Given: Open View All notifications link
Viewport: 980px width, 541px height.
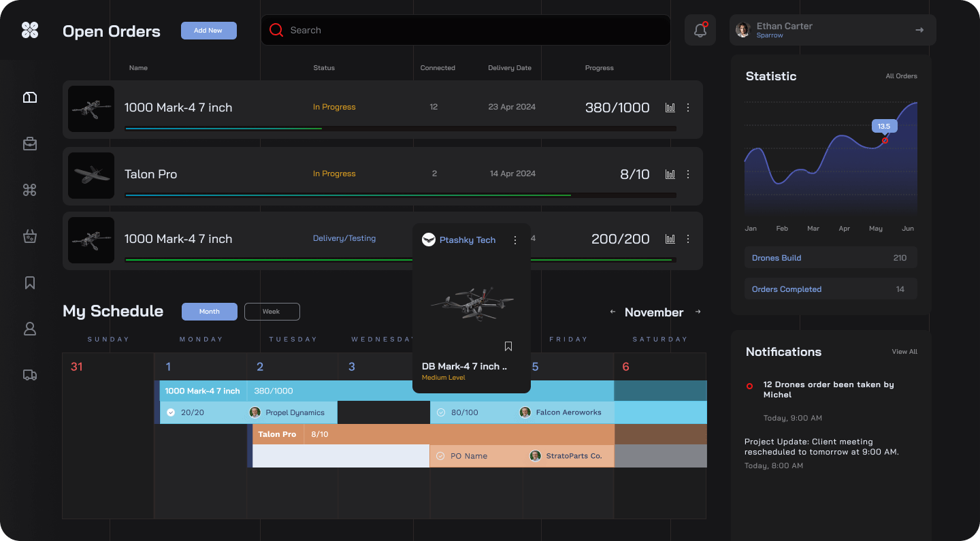Looking at the screenshot, I should click(904, 352).
